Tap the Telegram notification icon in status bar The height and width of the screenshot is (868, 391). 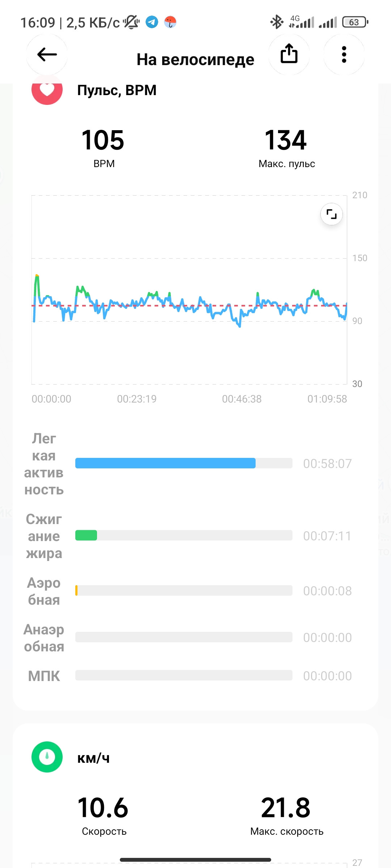click(x=152, y=22)
